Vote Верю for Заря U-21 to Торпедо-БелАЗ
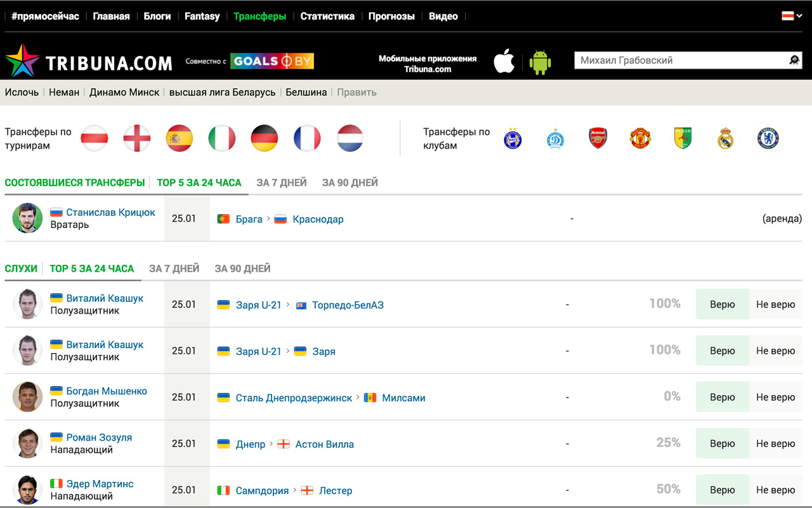The width and height of the screenshot is (812, 508). tap(723, 304)
